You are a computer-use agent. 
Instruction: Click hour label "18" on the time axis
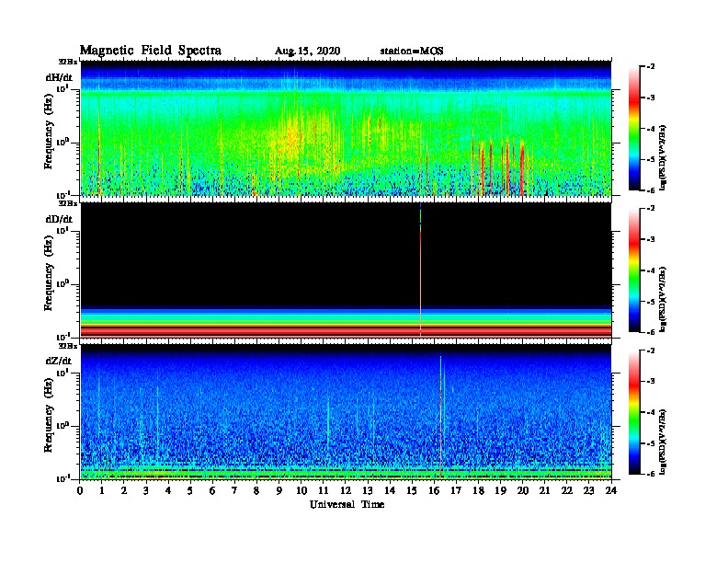[478, 490]
